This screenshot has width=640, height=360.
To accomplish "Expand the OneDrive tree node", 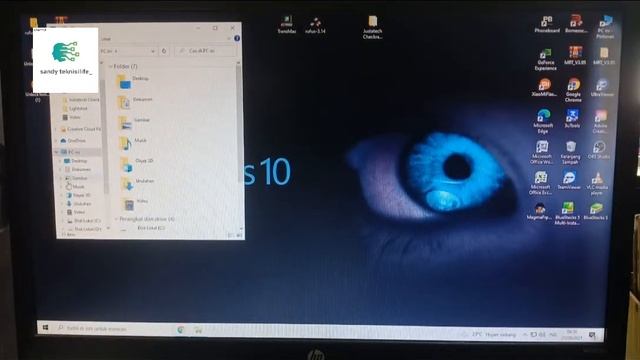I will coord(56,140).
